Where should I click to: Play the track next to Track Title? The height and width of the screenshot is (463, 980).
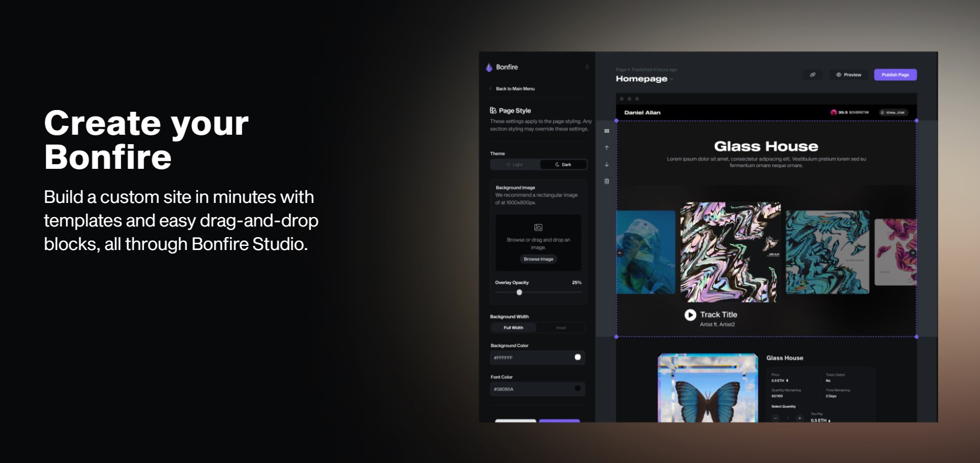click(690, 315)
